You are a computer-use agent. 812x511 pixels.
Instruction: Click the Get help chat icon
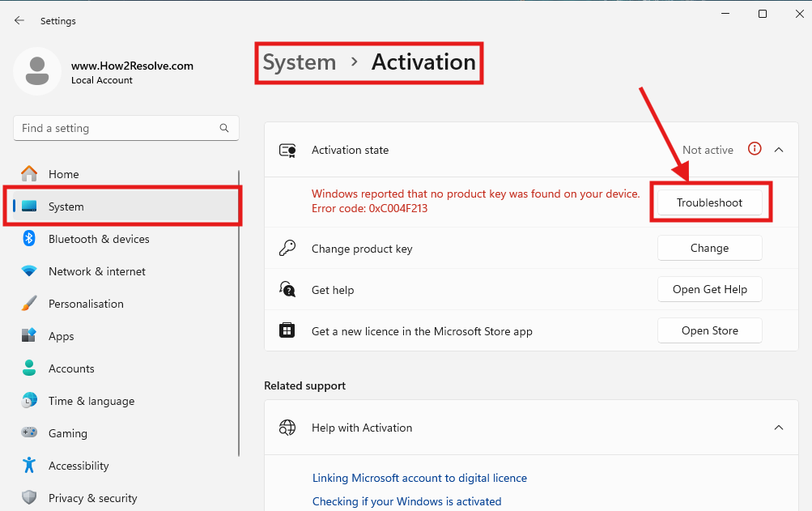pyautogui.click(x=287, y=289)
